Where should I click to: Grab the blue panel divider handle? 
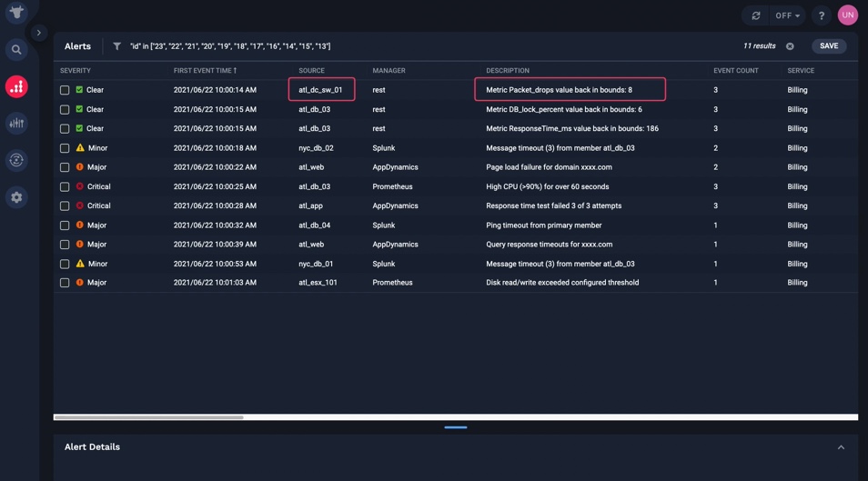[456, 427]
